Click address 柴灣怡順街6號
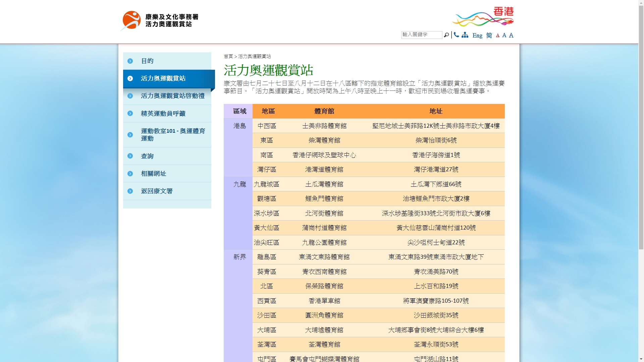 click(436, 140)
